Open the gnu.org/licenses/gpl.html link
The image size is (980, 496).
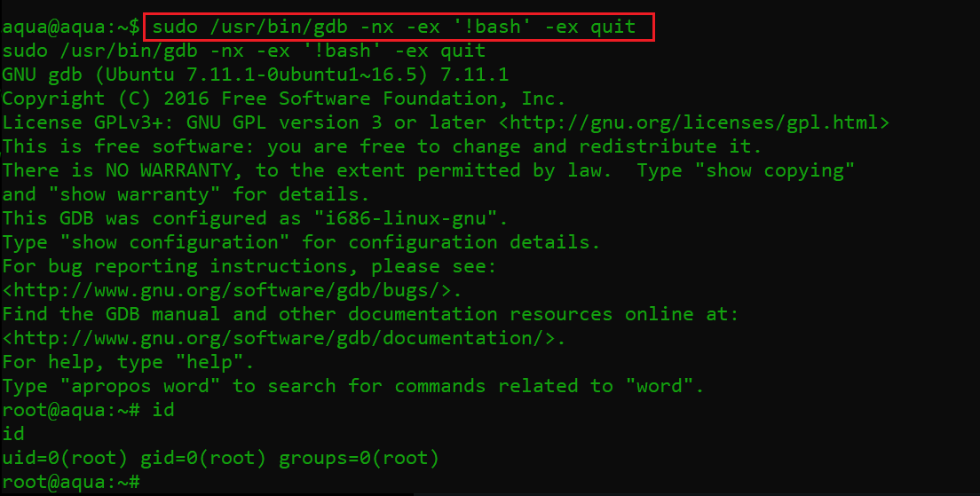pyautogui.click(x=694, y=122)
